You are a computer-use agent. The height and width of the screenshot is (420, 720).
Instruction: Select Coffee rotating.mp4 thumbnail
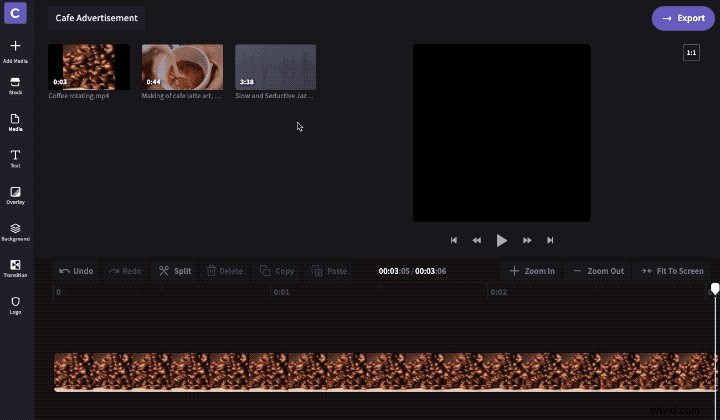click(89, 67)
